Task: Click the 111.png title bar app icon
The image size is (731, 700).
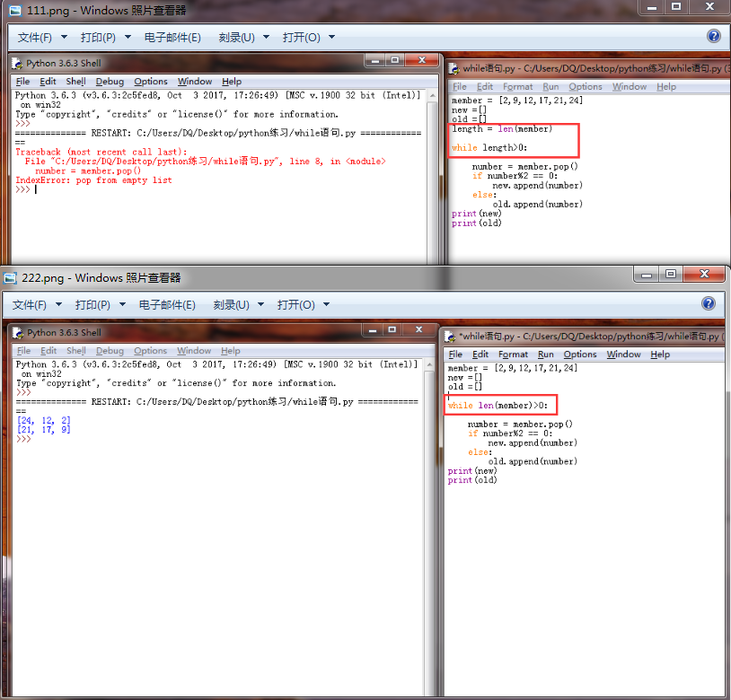Action: pyautogui.click(x=11, y=10)
